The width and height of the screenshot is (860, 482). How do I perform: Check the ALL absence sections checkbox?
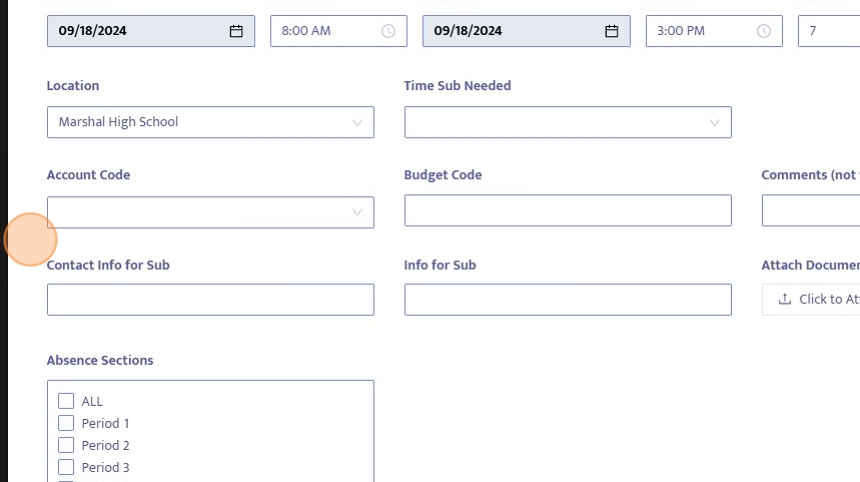pos(66,401)
